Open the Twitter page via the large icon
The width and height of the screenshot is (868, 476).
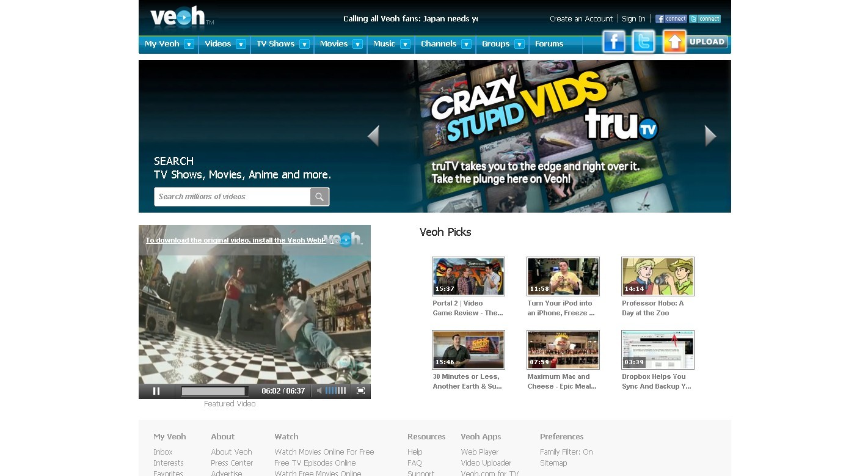point(643,42)
